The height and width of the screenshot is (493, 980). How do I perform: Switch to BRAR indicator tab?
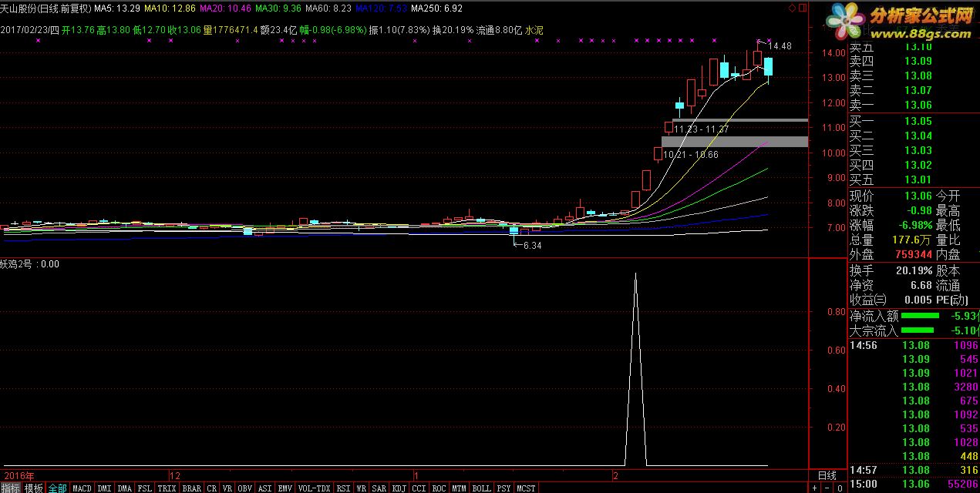[x=192, y=488]
